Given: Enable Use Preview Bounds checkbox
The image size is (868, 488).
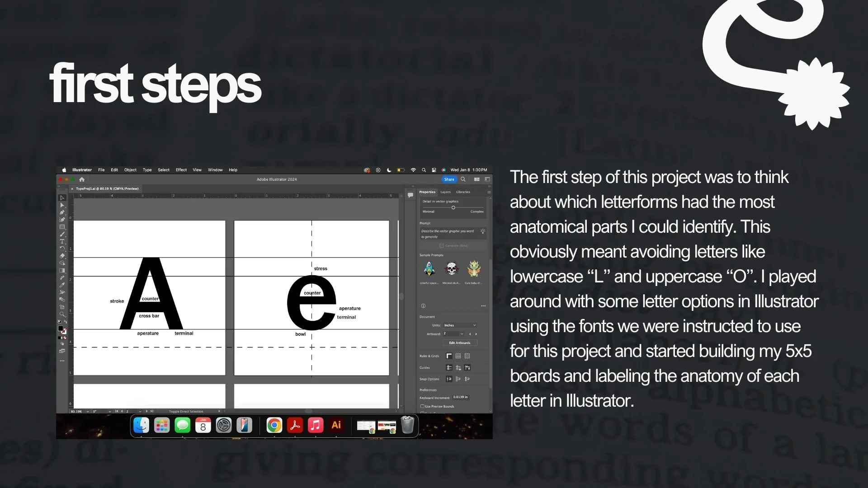Looking at the screenshot, I should (422, 406).
